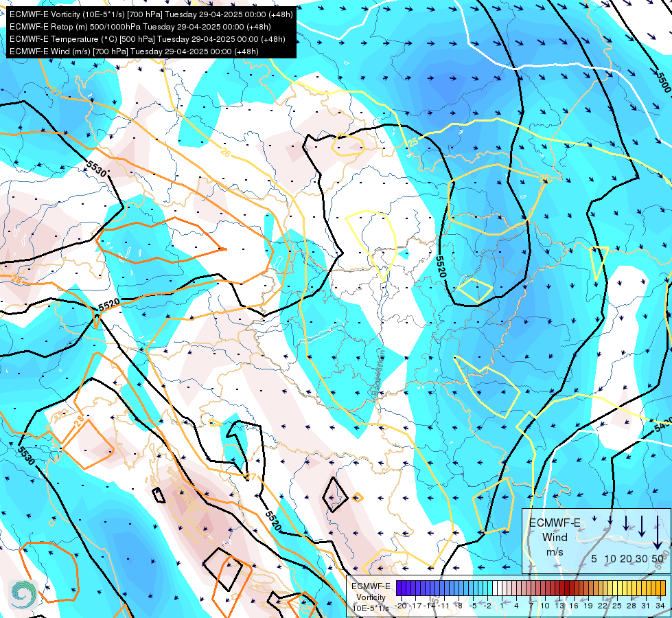The width and height of the screenshot is (672, 618).
Task: Click the yellow '25' isotherm label on the map
Action: click(413, 142)
